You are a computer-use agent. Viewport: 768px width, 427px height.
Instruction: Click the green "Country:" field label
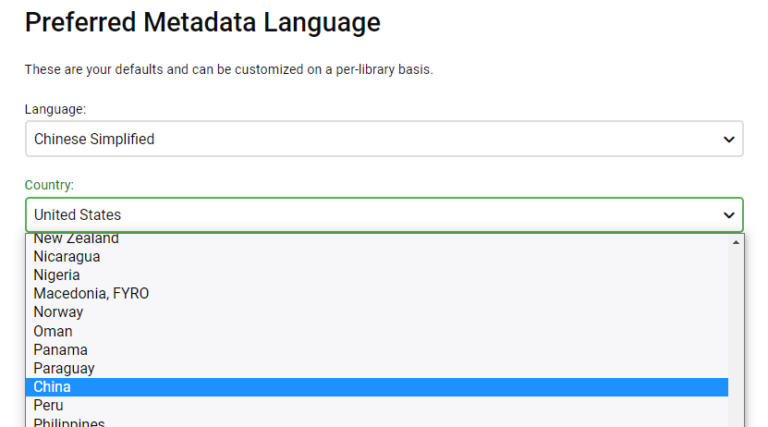coord(50,185)
